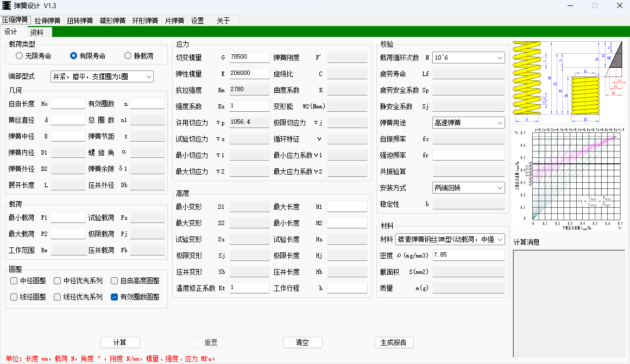Switch to 碟形弹簧 tab
The height and width of the screenshot is (364, 630).
pos(112,21)
